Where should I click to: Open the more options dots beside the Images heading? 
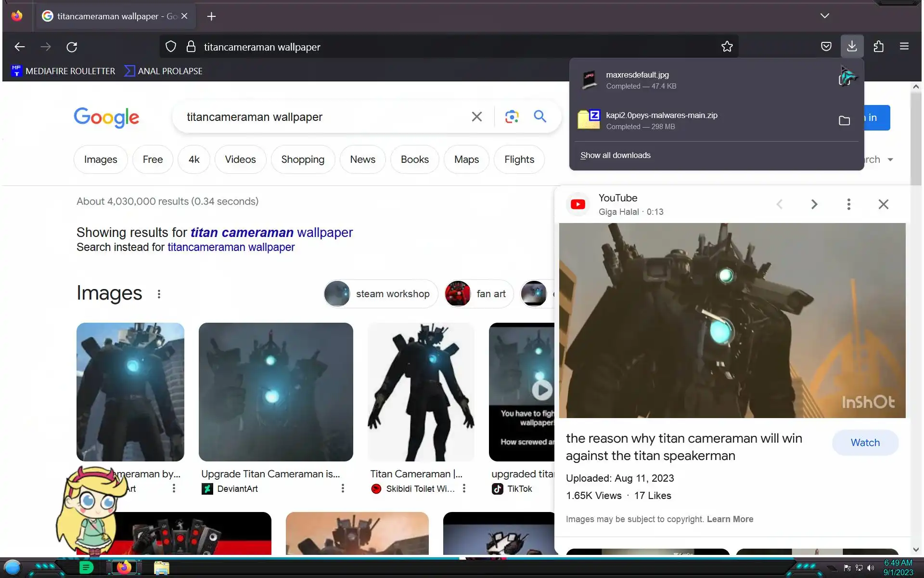click(159, 294)
